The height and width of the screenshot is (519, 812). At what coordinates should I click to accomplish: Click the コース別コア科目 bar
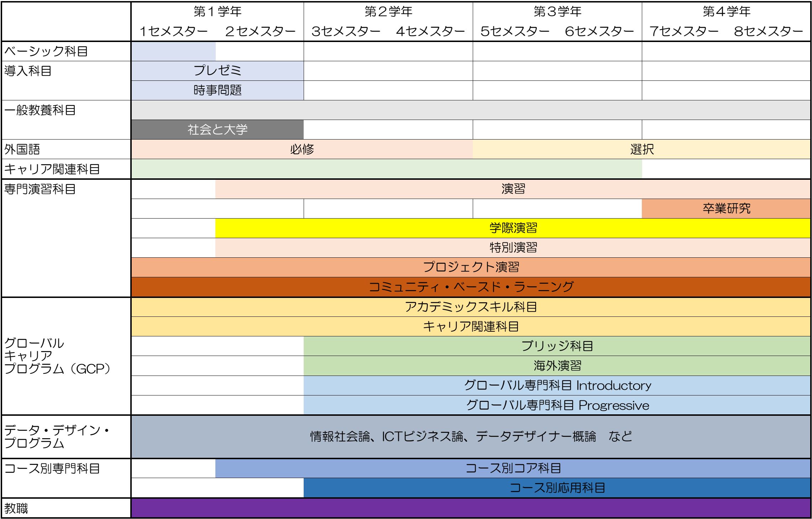(513, 468)
